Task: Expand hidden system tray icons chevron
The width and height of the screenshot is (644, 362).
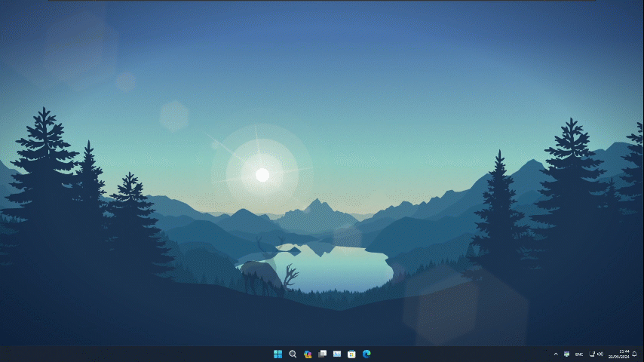Action: pyautogui.click(x=556, y=354)
